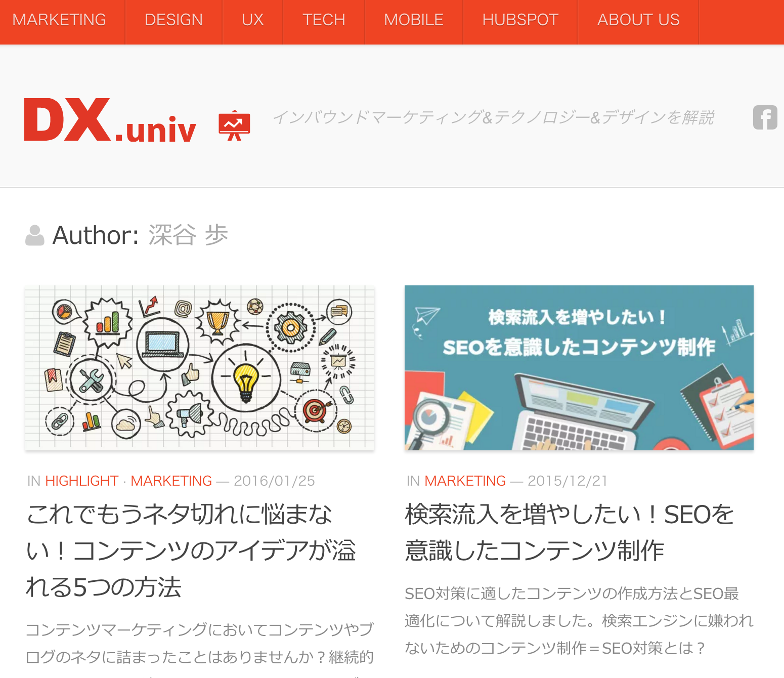
Task: Click the SEO対策 article excerpt text
Action: [x=579, y=621]
